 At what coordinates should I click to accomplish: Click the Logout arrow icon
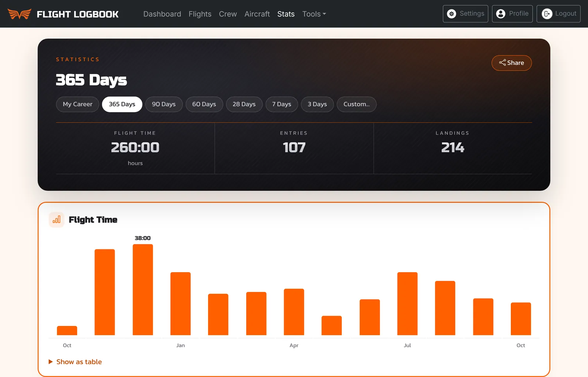(x=547, y=14)
